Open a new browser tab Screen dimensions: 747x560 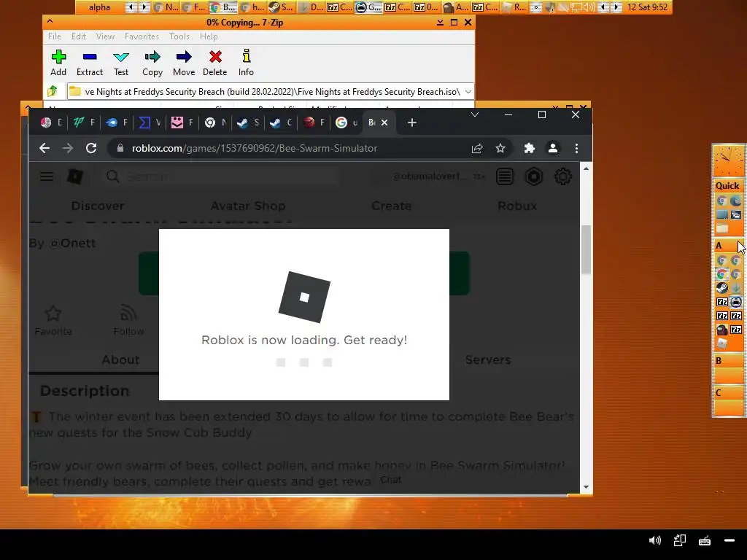[412, 122]
